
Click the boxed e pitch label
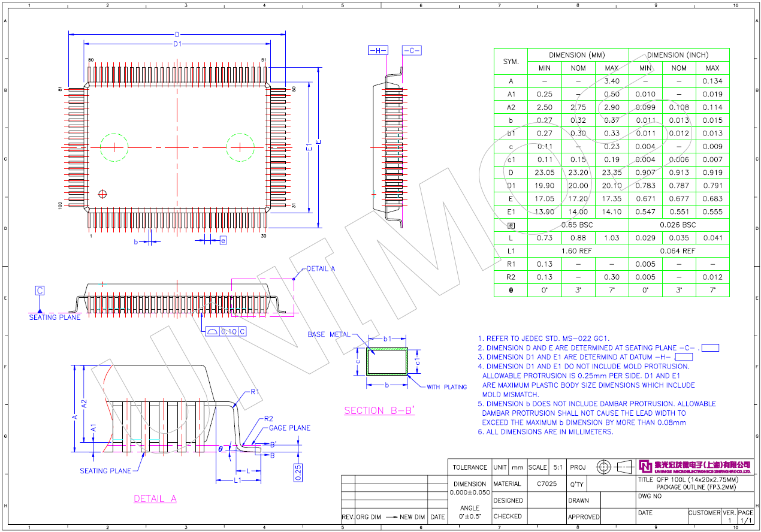[223, 241]
